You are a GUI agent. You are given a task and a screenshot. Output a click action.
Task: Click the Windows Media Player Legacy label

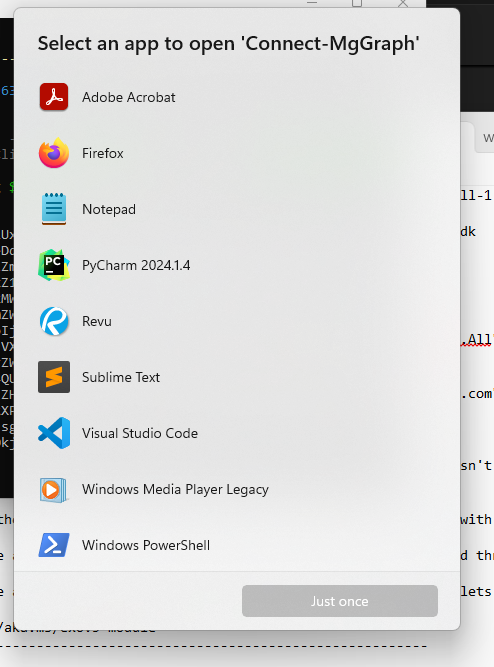pos(175,490)
